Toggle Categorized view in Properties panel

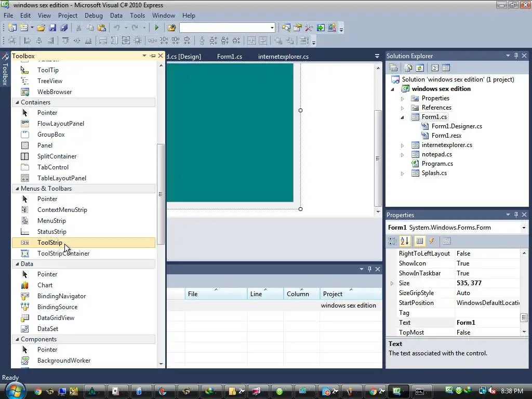click(x=393, y=241)
